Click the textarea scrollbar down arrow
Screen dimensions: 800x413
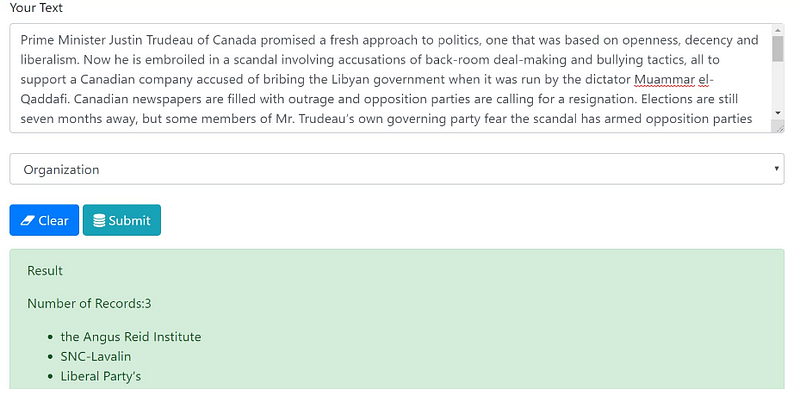coord(778,113)
